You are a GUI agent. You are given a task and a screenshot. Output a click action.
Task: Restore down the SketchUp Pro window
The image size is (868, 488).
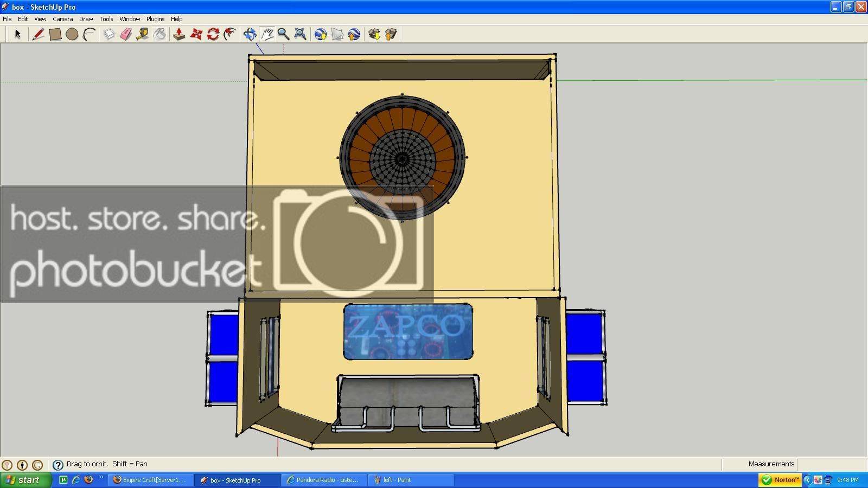pyautogui.click(x=848, y=7)
